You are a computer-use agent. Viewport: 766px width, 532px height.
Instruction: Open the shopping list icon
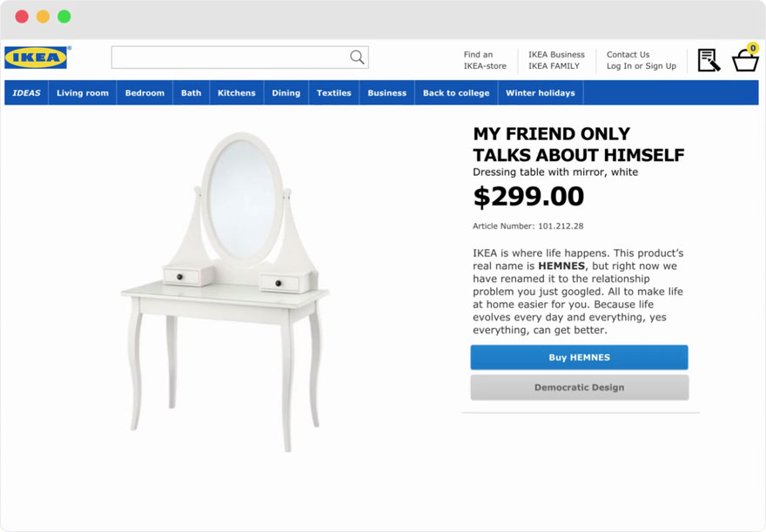point(709,60)
